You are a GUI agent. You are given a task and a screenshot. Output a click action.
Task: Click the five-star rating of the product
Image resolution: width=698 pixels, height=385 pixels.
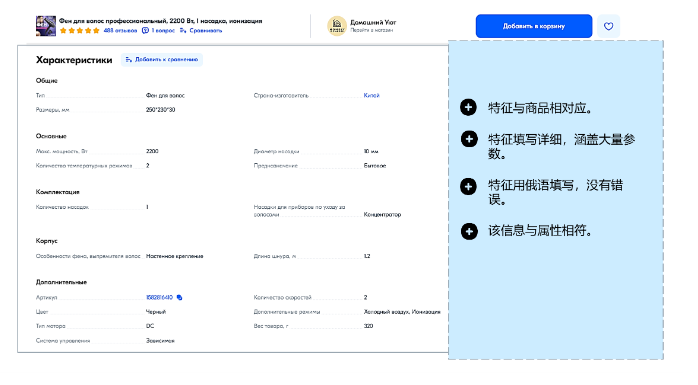[79, 31]
